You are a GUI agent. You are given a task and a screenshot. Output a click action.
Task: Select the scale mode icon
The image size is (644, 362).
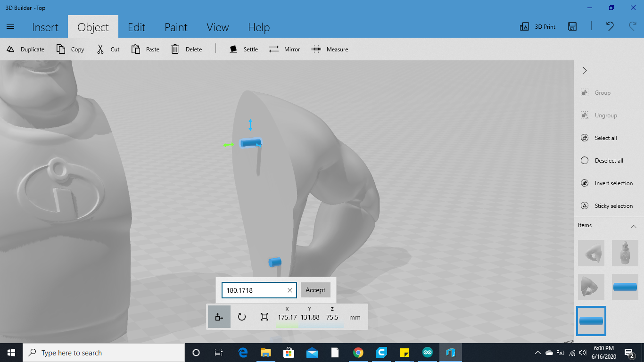[x=264, y=316]
